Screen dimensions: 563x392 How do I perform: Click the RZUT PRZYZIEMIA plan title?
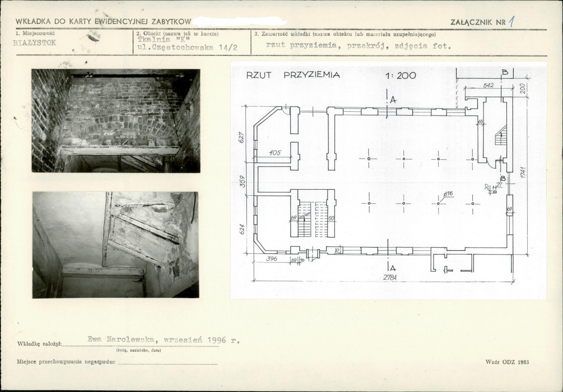pyautogui.click(x=293, y=75)
